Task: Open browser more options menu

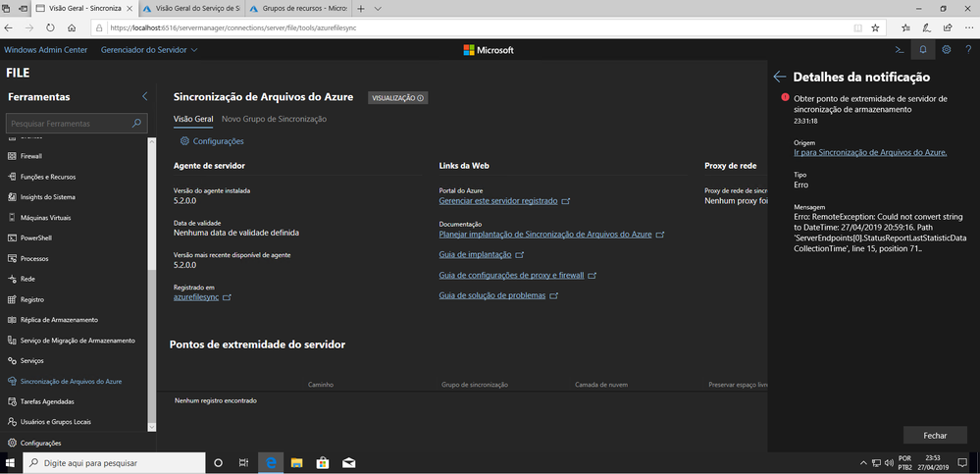Action: click(968, 28)
